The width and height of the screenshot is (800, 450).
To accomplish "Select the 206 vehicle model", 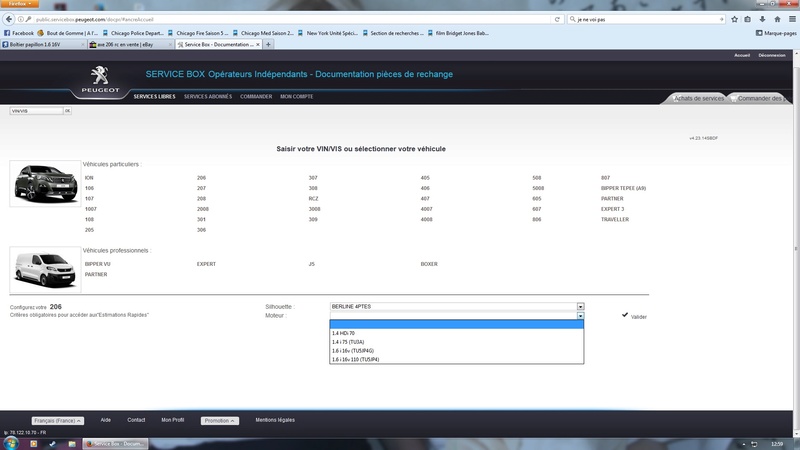I will tap(202, 178).
